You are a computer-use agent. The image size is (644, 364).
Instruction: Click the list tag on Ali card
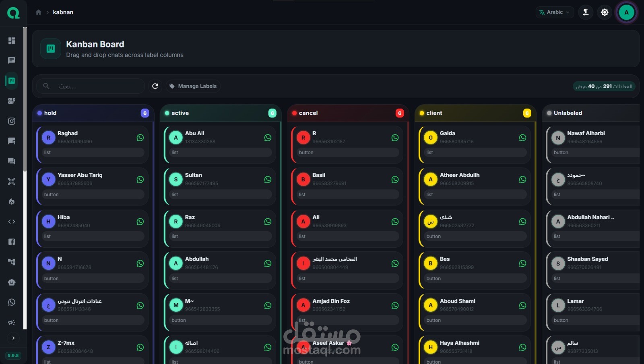tap(347, 236)
